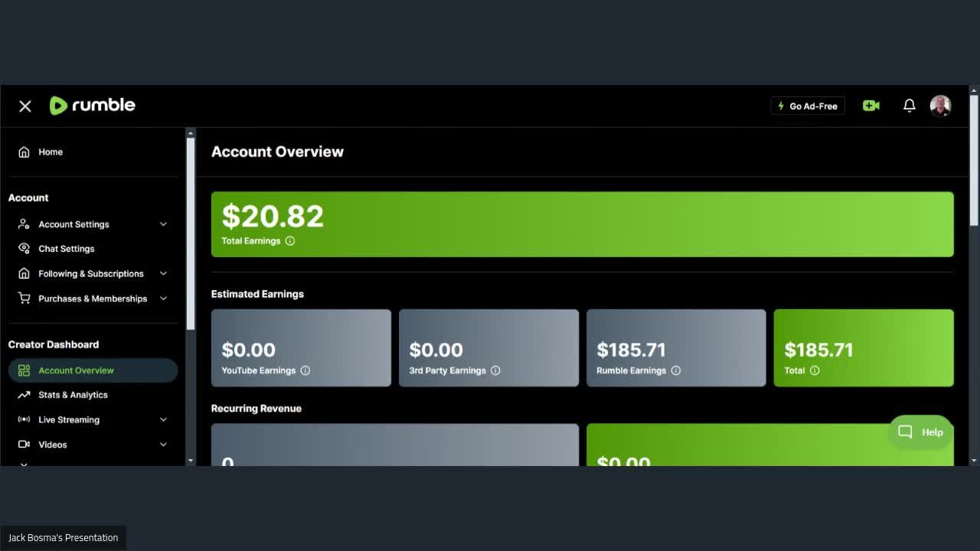Click Live Streaming broadcast icon
980x551 pixels.
click(24, 419)
